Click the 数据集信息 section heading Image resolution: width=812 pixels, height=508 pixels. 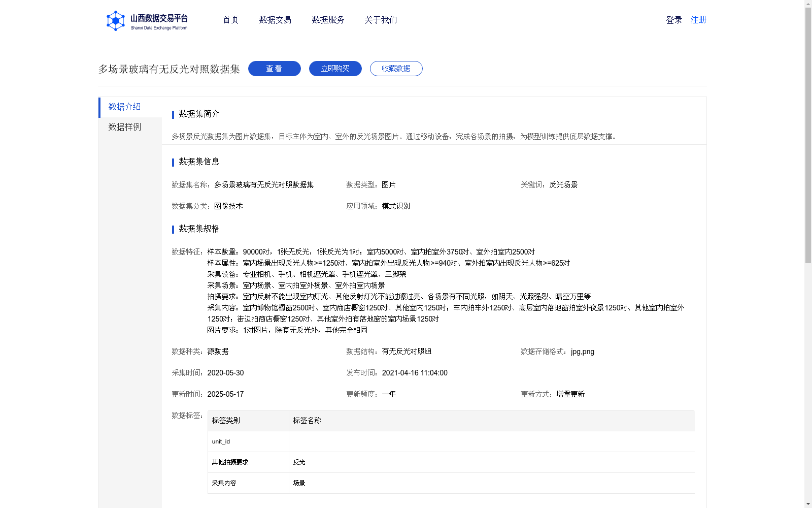pyautogui.click(x=199, y=162)
